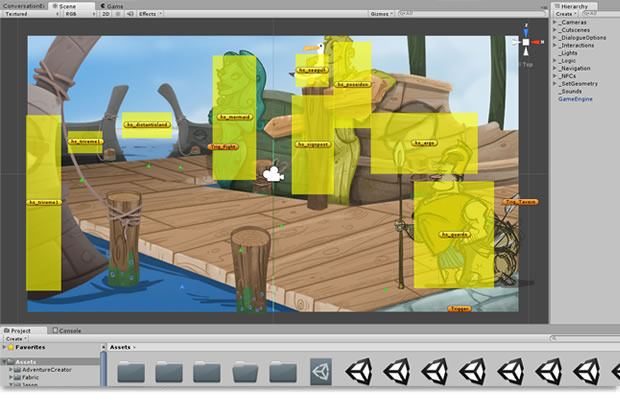Open the ConversationEditor tab
This screenshot has width=620, height=400.
(x=23, y=6)
